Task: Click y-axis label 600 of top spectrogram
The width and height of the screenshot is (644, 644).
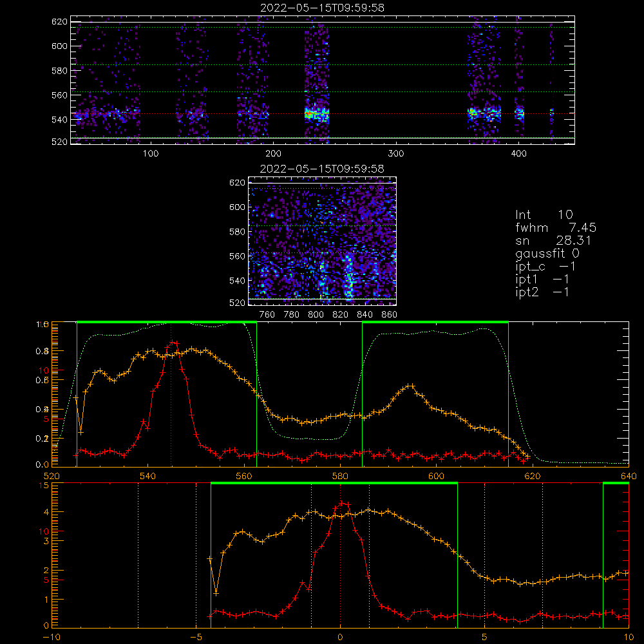Action: coord(59,46)
